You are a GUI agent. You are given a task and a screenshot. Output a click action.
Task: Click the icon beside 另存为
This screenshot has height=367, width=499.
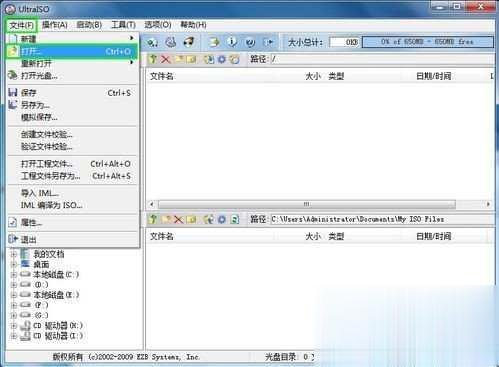(13, 105)
